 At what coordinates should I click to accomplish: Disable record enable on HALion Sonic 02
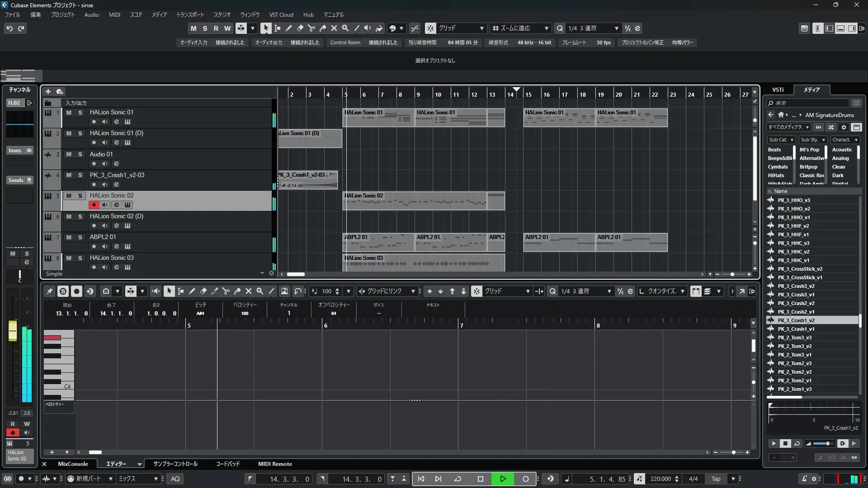point(94,205)
